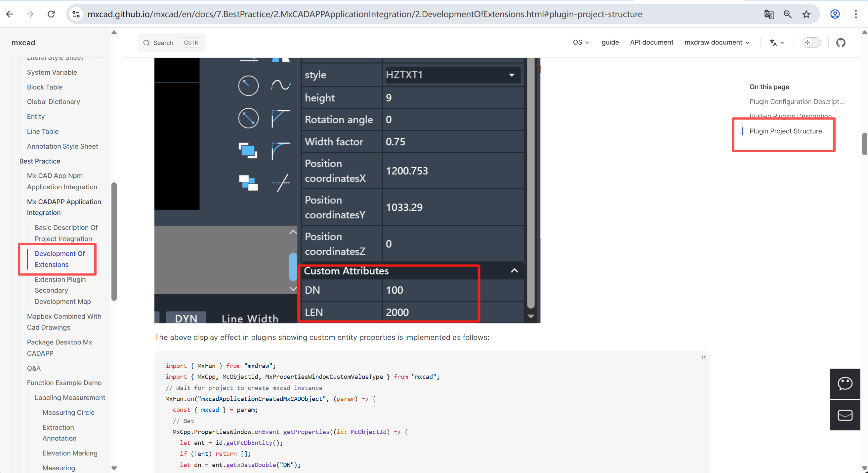Image resolution: width=868 pixels, height=473 pixels.
Task: Open the guide navigation item
Action: point(610,42)
